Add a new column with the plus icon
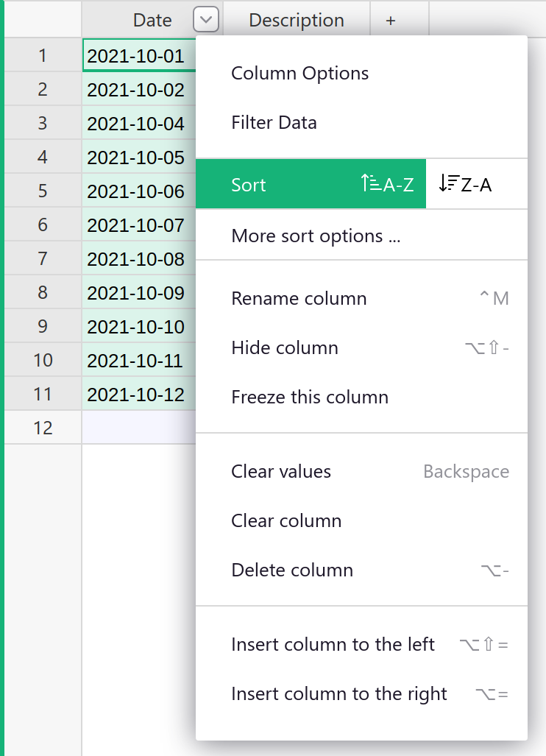Image resolution: width=546 pixels, height=756 pixels. pyautogui.click(x=390, y=20)
